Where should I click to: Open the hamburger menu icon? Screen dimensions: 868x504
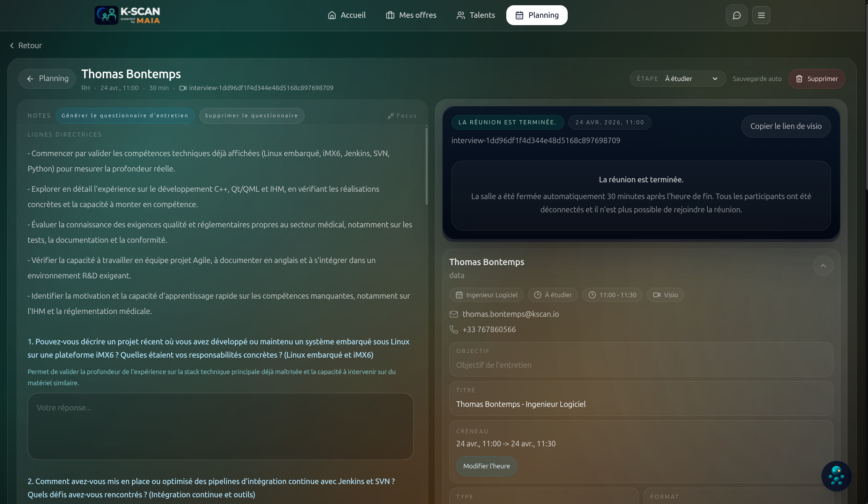(761, 15)
